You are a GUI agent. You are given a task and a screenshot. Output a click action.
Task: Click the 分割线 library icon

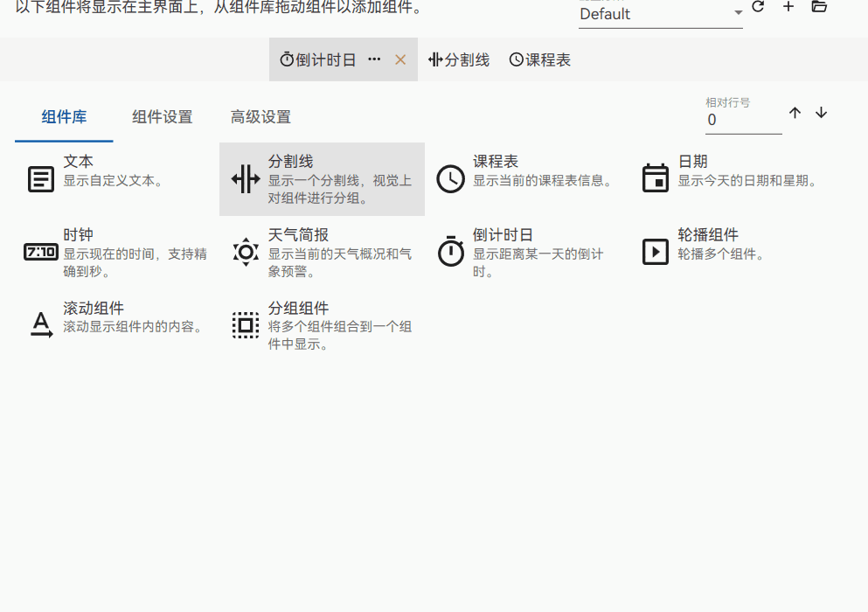pyautogui.click(x=246, y=179)
